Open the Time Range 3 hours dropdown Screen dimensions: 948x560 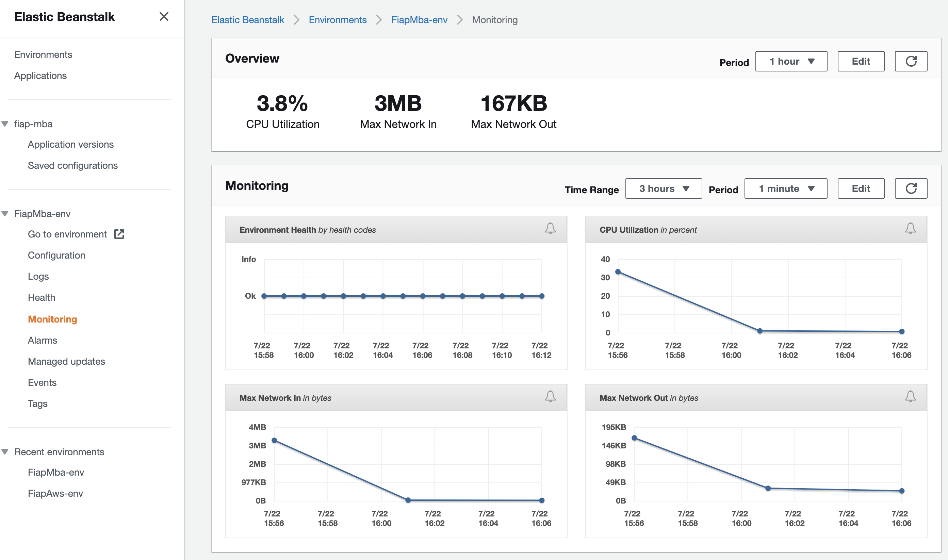(663, 188)
